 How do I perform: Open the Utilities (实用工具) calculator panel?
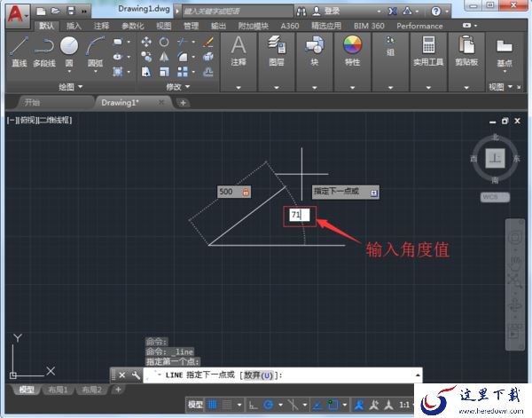(x=428, y=51)
